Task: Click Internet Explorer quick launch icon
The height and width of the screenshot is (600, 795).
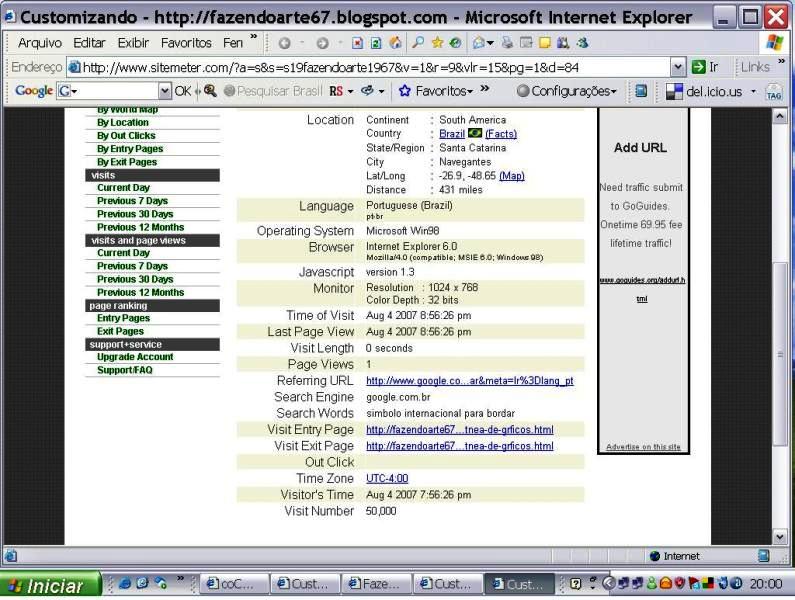Action: tap(124, 583)
